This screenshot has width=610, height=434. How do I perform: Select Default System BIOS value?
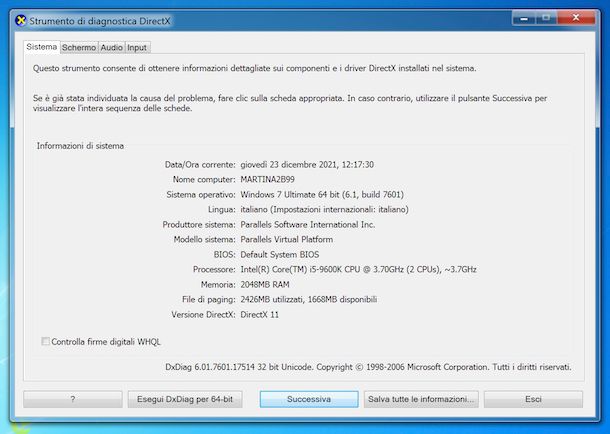[280, 254]
